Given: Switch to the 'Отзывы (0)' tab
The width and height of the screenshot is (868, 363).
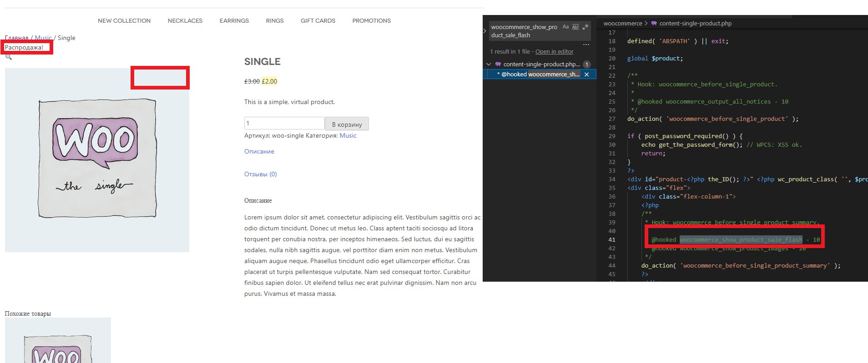Looking at the screenshot, I should (261, 174).
